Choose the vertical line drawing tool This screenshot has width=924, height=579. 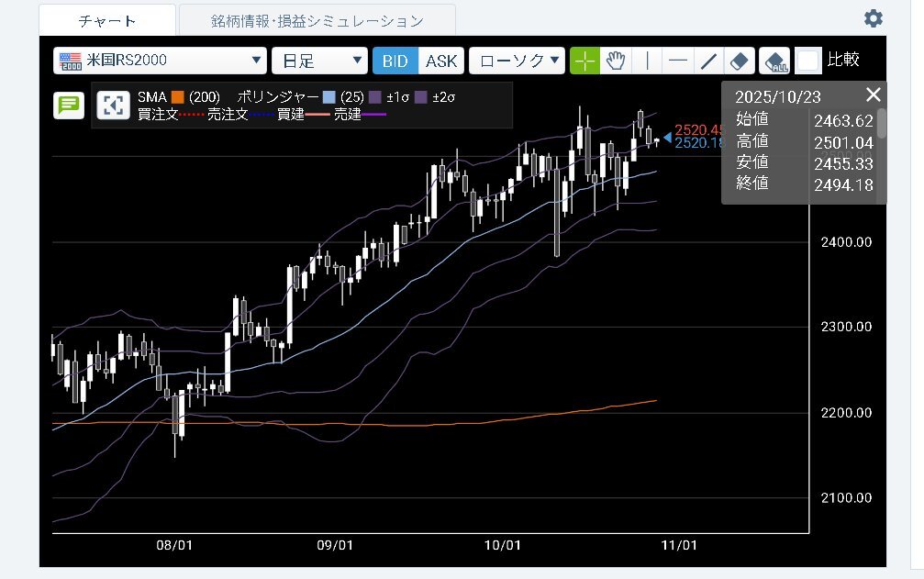[648, 61]
